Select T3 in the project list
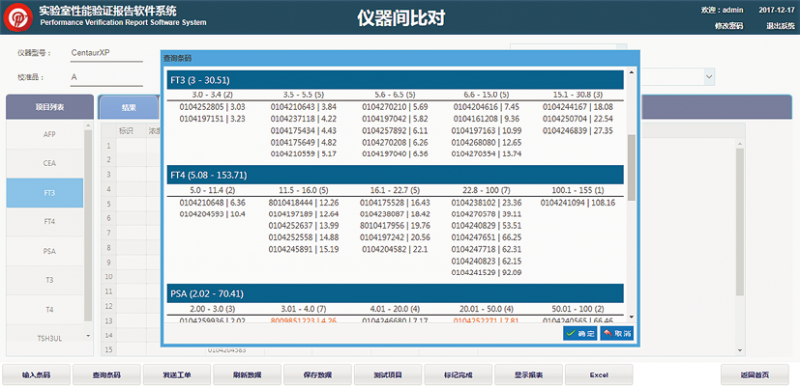Image resolution: width=800 pixels, height=387 pixels. (45, 280)
